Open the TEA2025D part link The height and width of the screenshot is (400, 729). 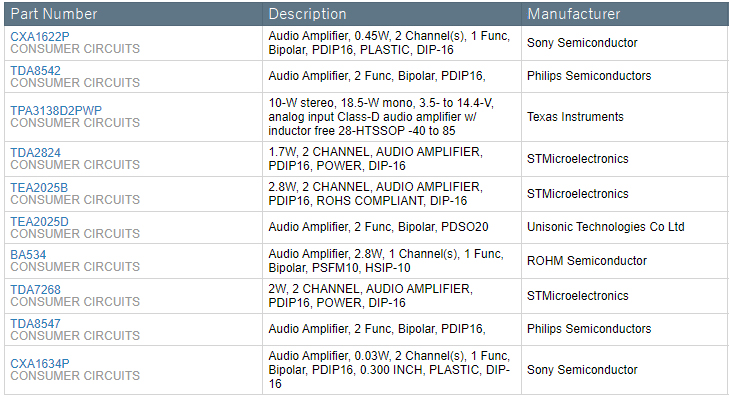point(39,221)
